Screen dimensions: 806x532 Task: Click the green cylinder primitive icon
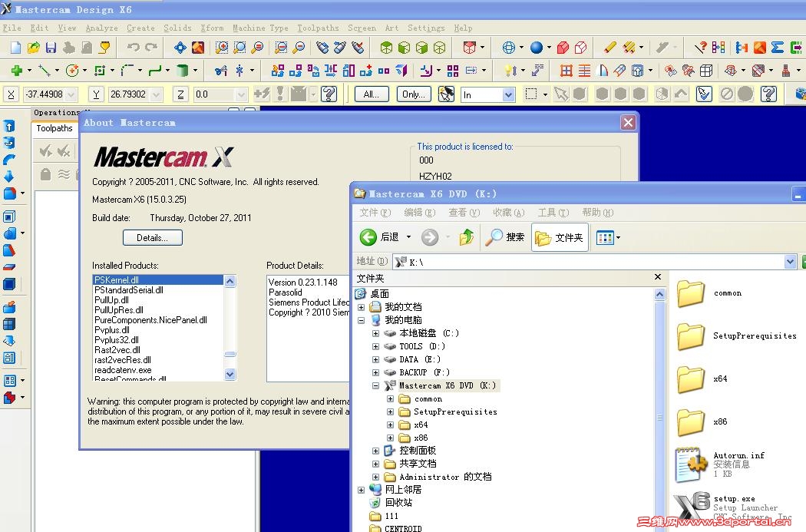click(182, 71)
